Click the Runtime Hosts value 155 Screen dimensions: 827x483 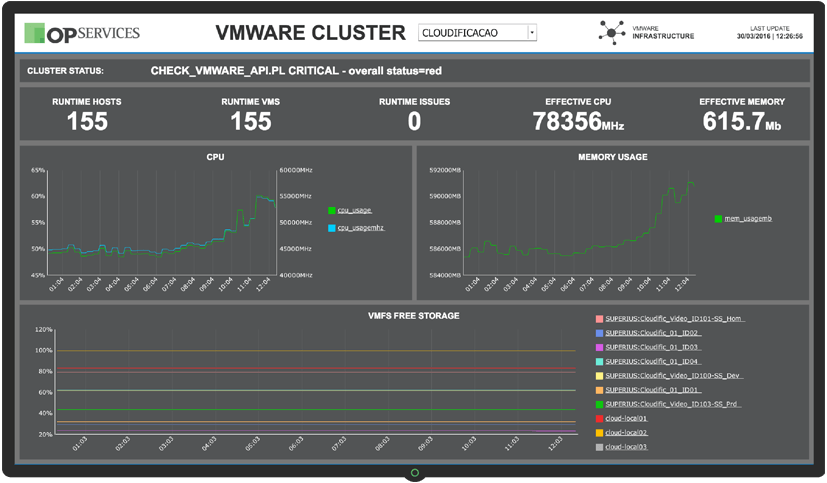(x=87, y=122)
